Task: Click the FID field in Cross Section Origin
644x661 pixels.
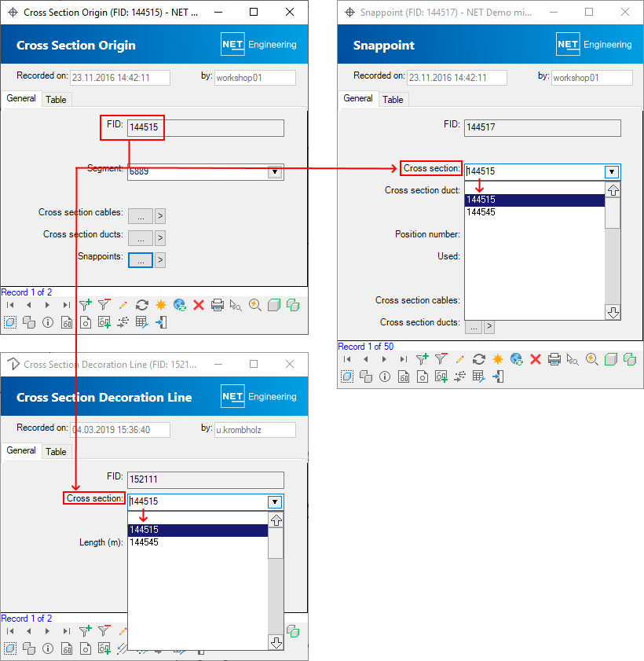Action: 205,128
